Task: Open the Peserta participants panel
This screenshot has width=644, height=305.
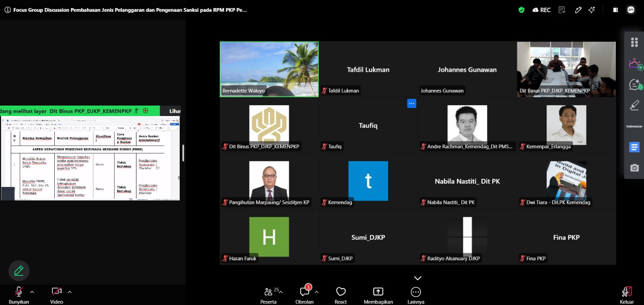Action: (x=268, y=295)
